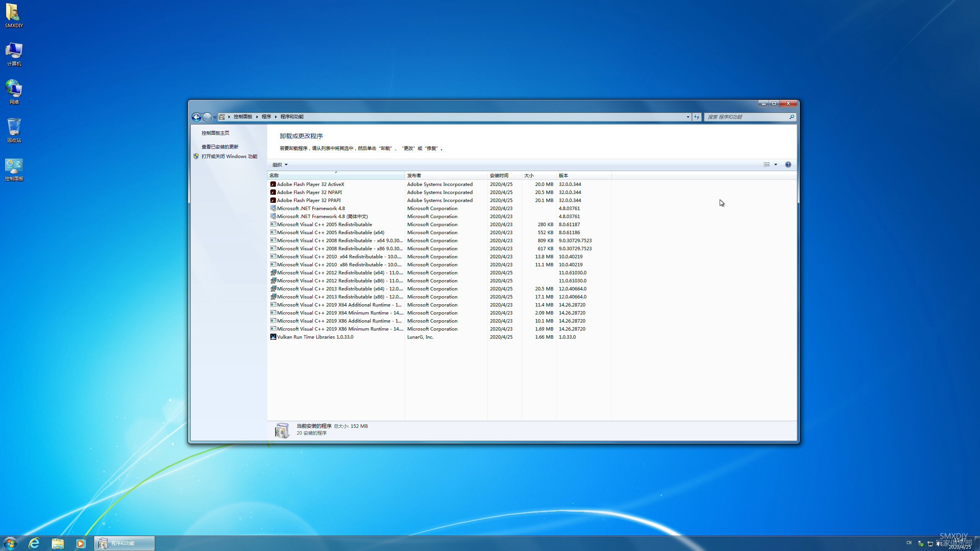Open Windows Explorer from taskbar

pyautogui.click(x=58, y=543)
